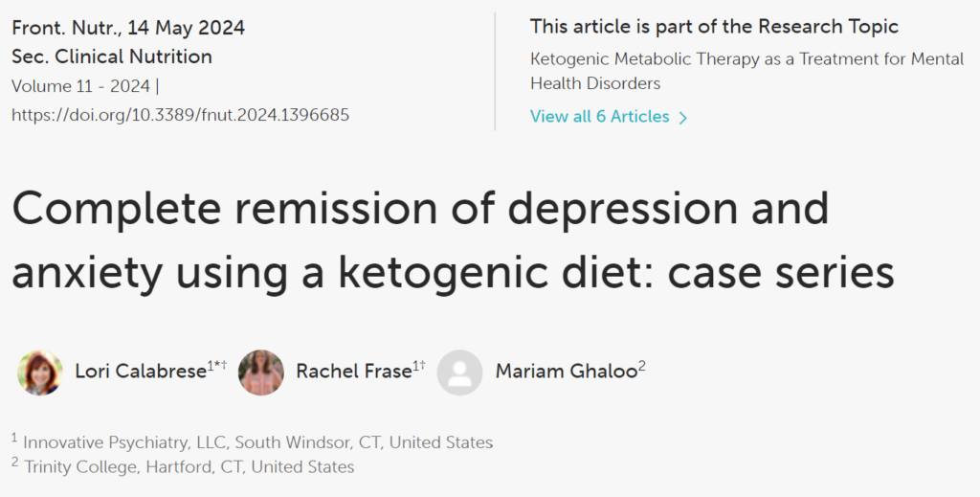Click the Research Topic heading text

714,27
